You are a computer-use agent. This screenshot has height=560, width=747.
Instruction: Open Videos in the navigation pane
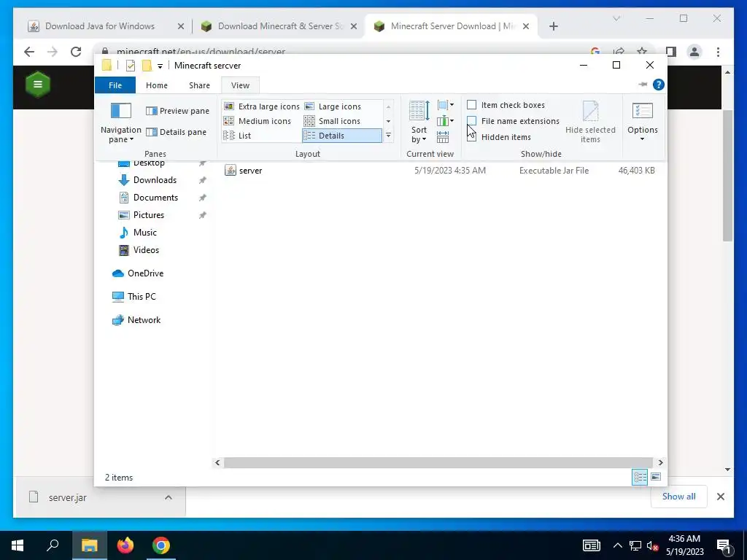pos(146,250)
